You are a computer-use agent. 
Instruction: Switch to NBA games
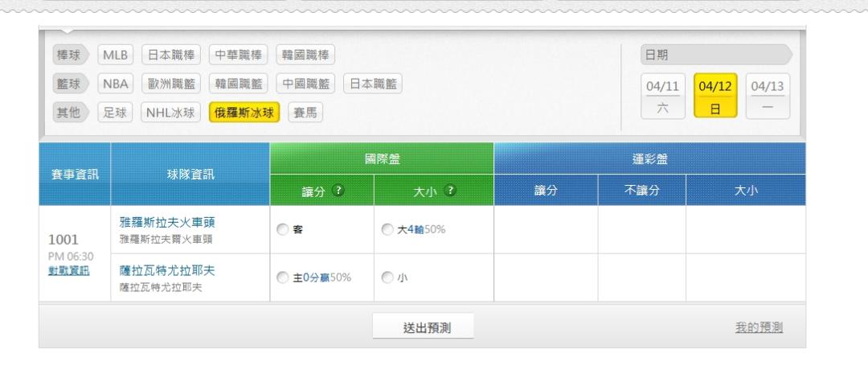coord(116,84)
